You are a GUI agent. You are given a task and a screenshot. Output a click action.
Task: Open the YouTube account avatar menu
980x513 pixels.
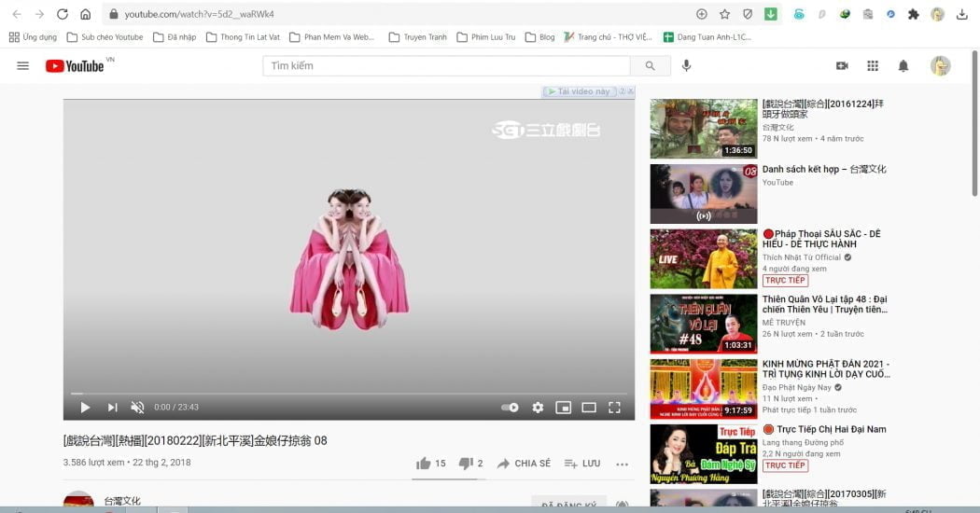(x=940, y=65)
